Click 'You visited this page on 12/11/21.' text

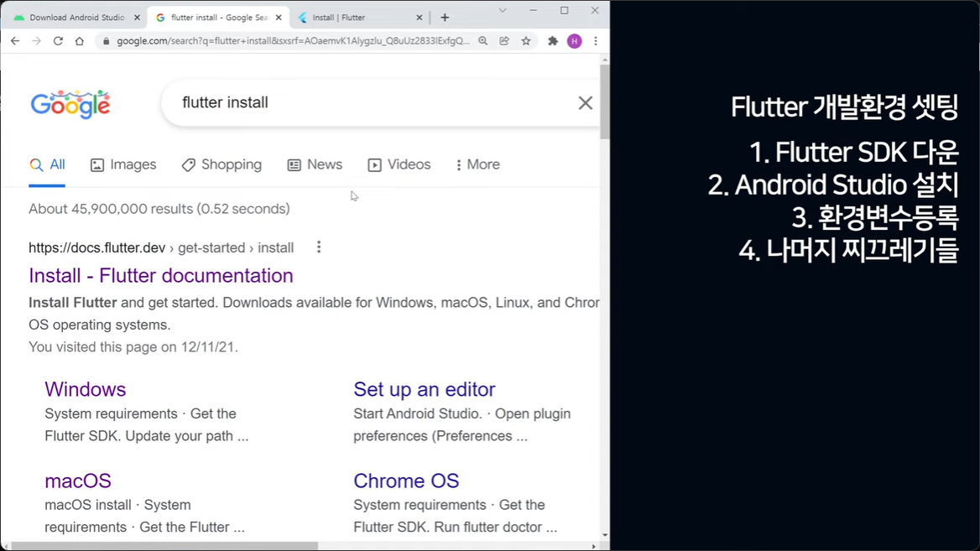tap(133, 347)
